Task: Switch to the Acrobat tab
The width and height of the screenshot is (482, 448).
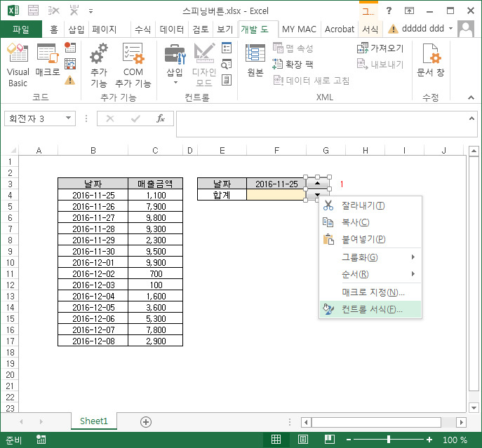Action: pyautogui.click(x=340, y=29)
